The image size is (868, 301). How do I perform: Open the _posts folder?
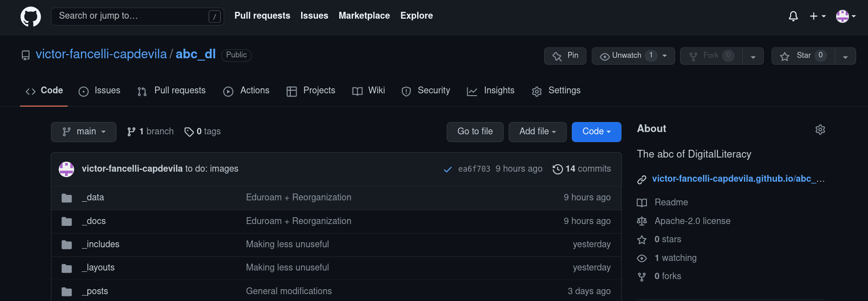(x=95, y=291)
